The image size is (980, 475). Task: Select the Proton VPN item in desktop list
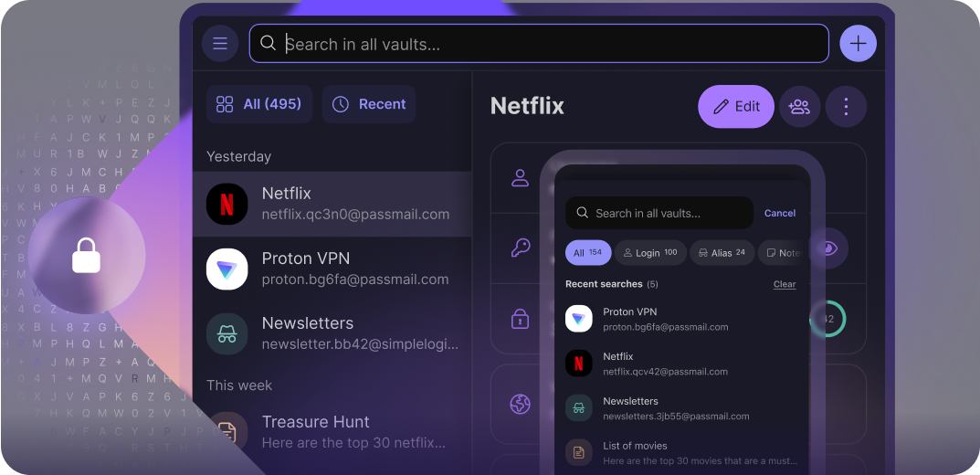332,269
